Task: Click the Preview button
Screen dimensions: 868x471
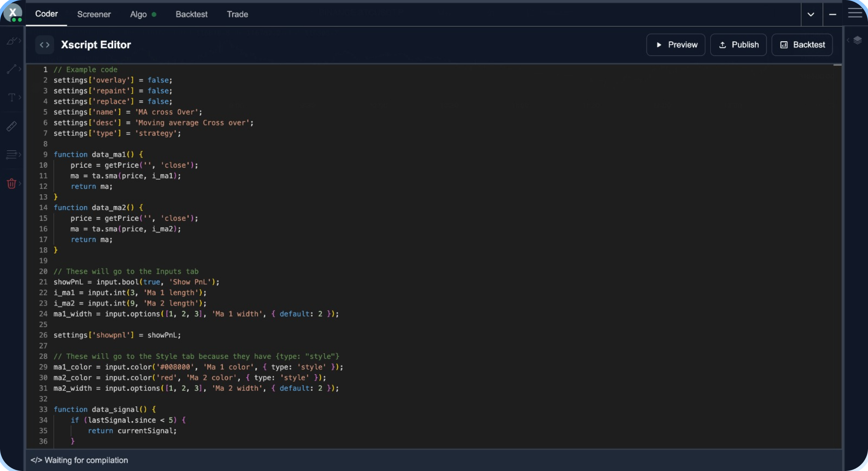Action: pos(676,45)
